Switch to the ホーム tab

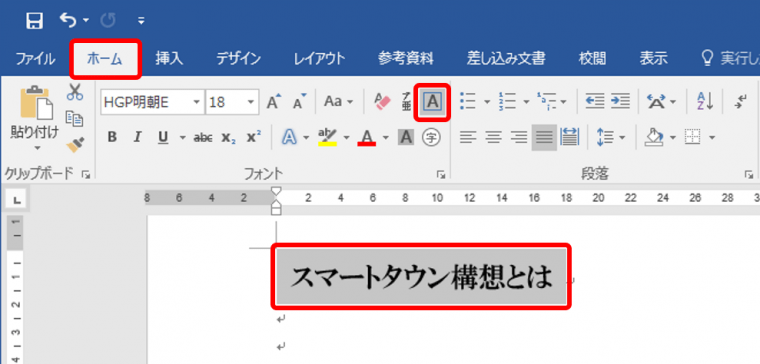click(105, 59)
